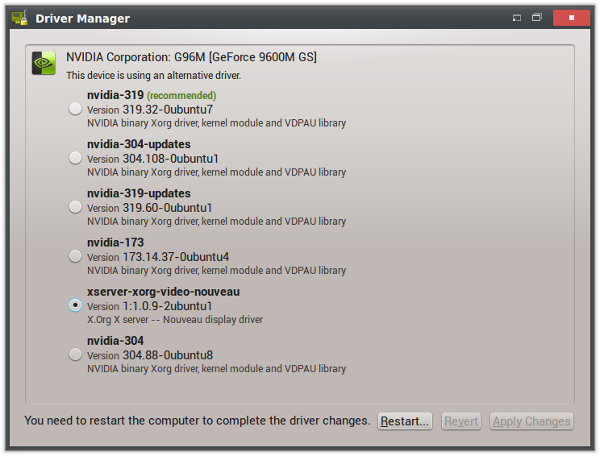Click the 'Version 173.14.37-0ubuntu4' text
This screenshot has width=600, height=456.
coord(158,257)
